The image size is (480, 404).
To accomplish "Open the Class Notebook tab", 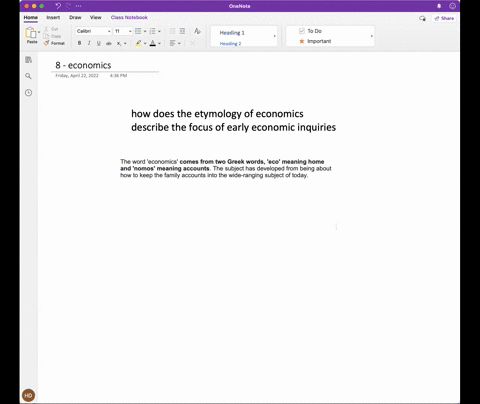I will (x=129, y=17).
